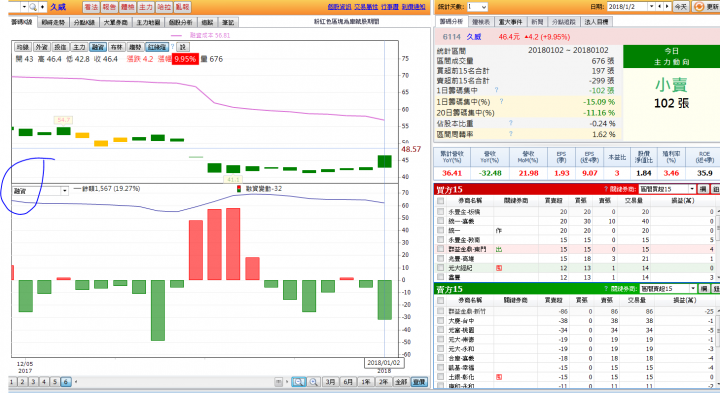The image size is (720, 393).
Task: Switch to the 個股分析 tab
Action: click(x=180, y=22)
